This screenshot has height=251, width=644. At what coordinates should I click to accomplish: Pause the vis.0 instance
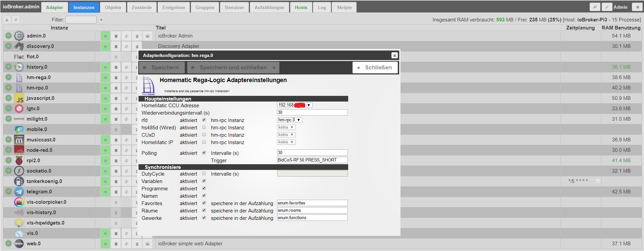(x=105, y=234)
